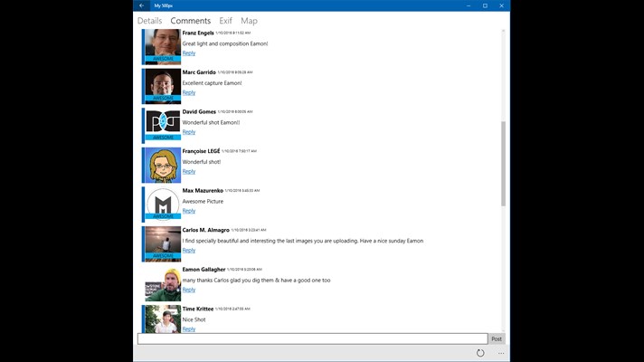Screen dimensions: 644x362
Task: Click the name Carlos M. Almagro
Action: (x=205, y=230)
